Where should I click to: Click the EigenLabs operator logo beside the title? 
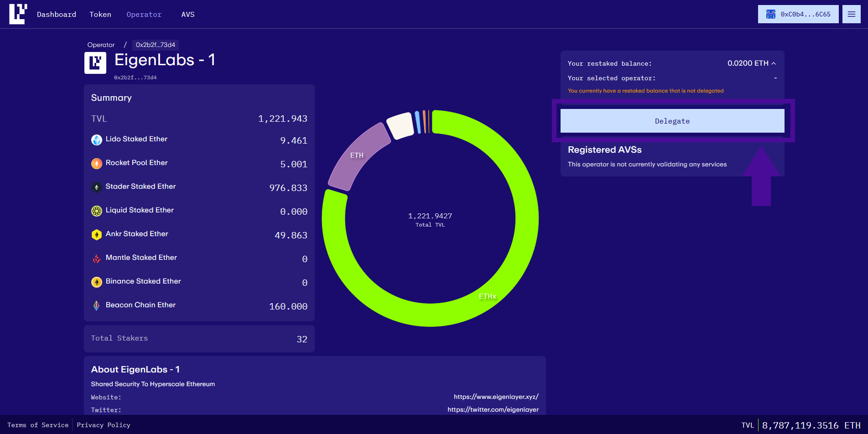(x=95, y=63)
